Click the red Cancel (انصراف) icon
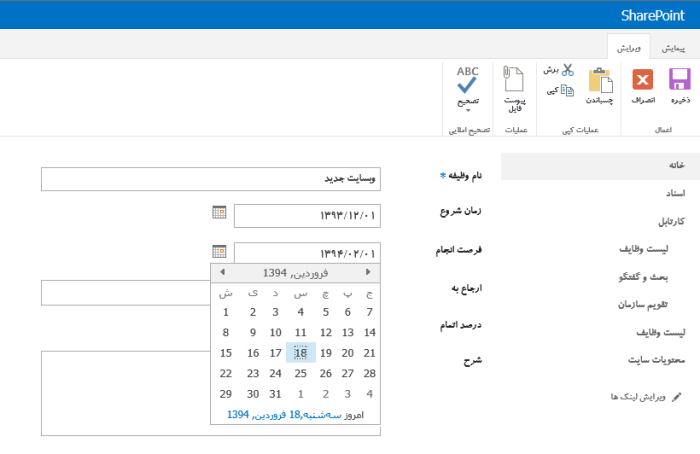Screen dimensions: 700x454 [x=643, y=80]
